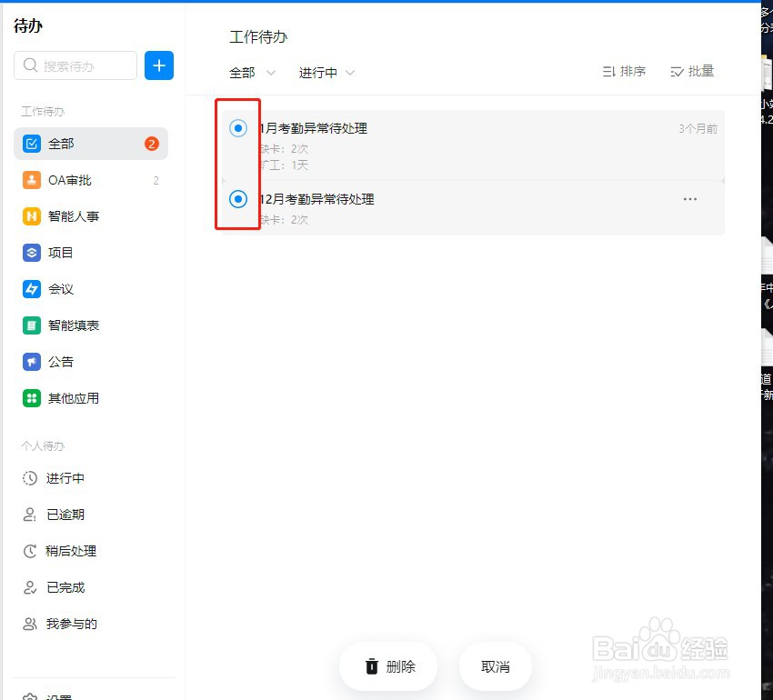Expand the 进行中 status dropdown

(x=326, y=73)
